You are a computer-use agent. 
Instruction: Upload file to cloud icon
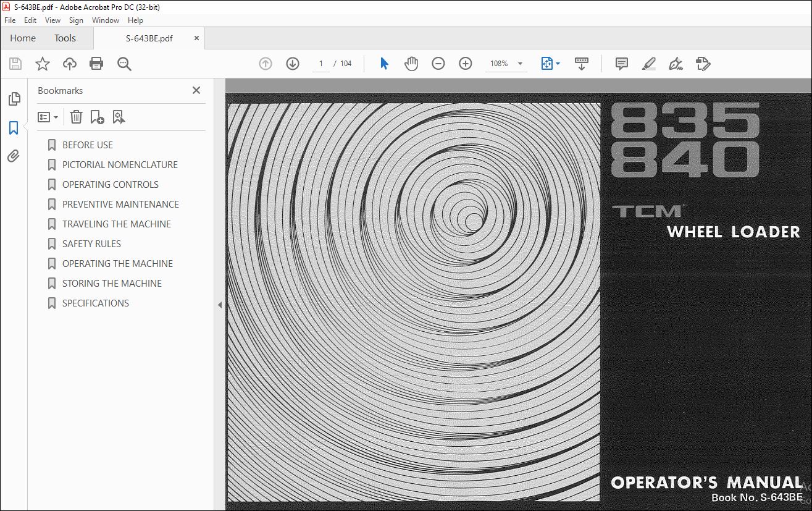(x=70, y=64)
